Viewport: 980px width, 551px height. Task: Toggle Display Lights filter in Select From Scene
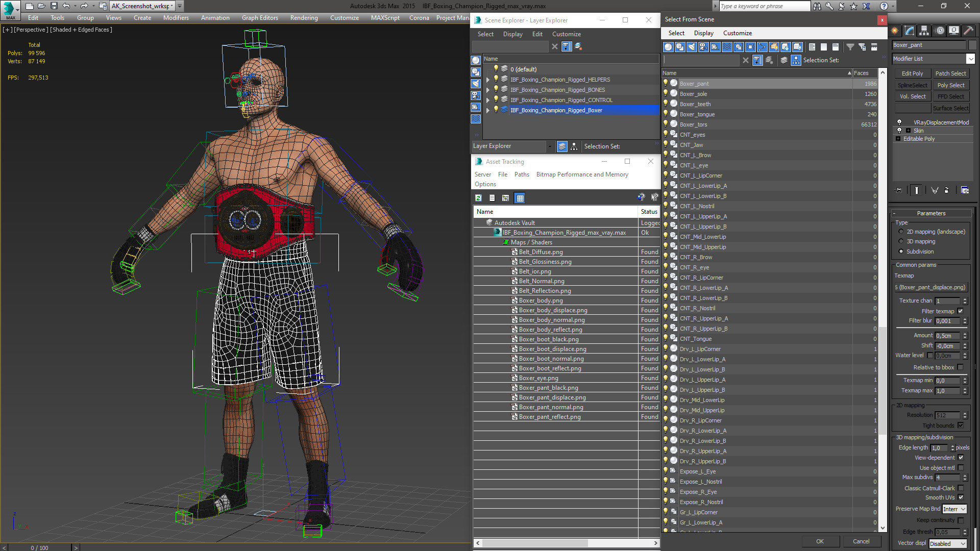[692, 47]
